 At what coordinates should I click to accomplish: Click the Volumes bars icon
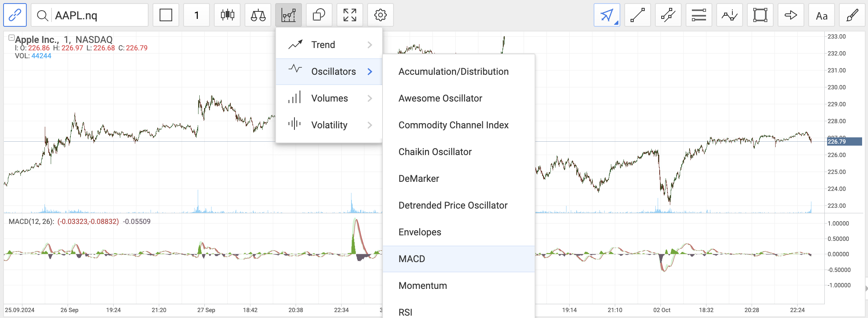point(294,97)
